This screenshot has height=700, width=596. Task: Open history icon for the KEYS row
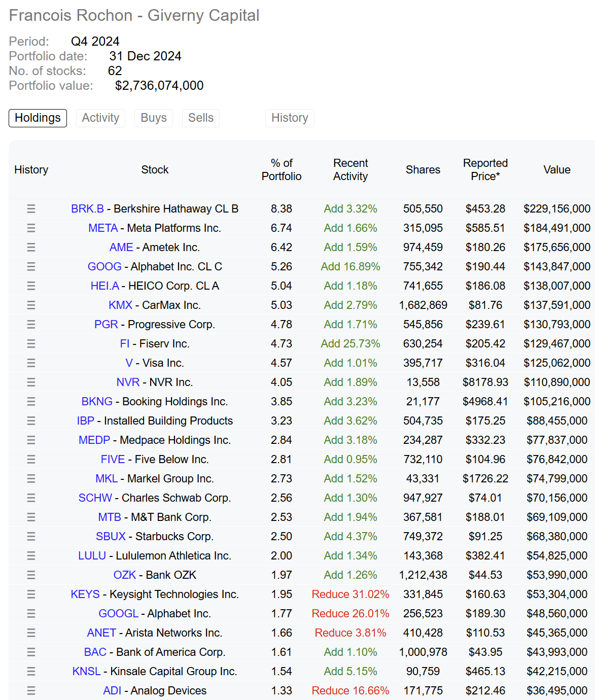[31, 594]
